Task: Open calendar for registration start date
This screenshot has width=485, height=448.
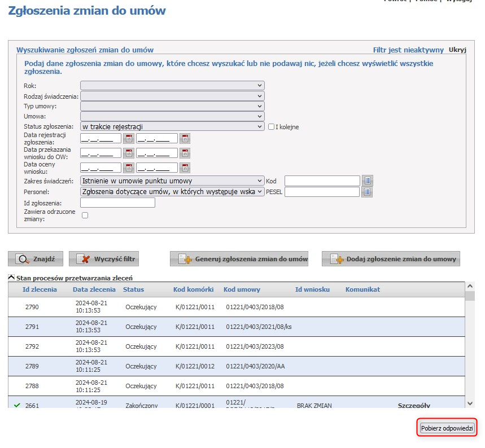Action: (128, 138)
